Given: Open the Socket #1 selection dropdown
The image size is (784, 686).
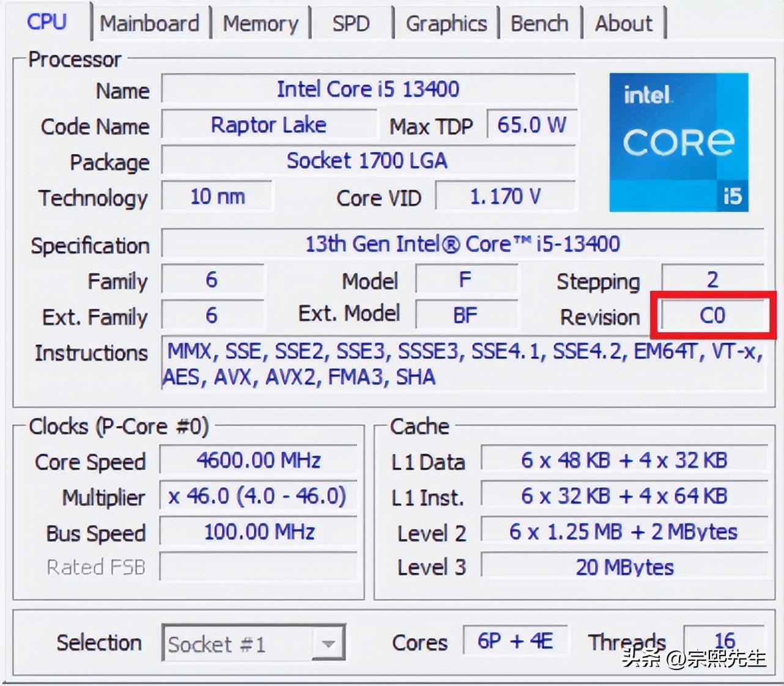Looking at the screenshot, I should pos(328,643).
